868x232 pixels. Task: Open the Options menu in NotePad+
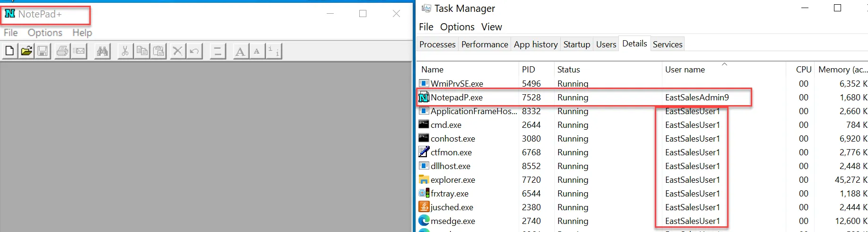click(45, 33)
